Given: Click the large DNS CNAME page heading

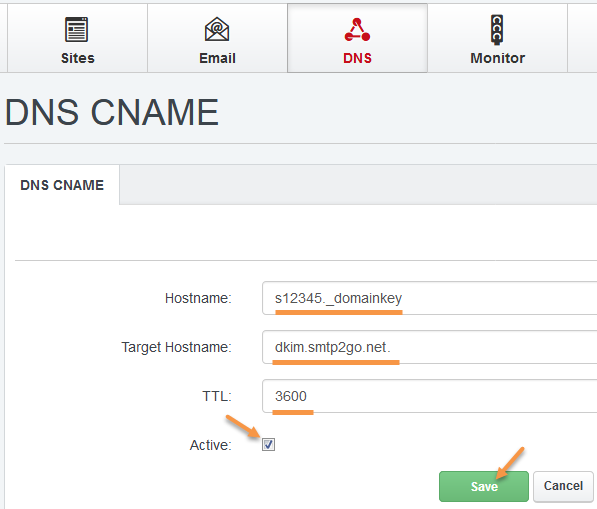Looking at the screenshot, I should (x=112, y=112).
